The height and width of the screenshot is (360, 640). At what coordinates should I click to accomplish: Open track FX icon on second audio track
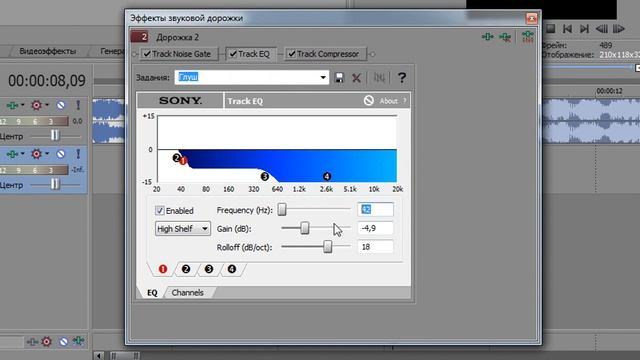(12, 154)
